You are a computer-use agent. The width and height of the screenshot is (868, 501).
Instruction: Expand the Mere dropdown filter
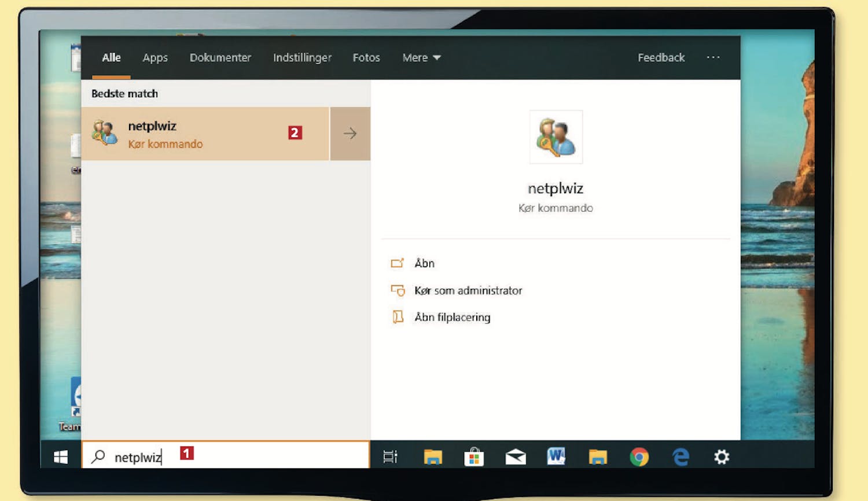click(x=421, y=58)
